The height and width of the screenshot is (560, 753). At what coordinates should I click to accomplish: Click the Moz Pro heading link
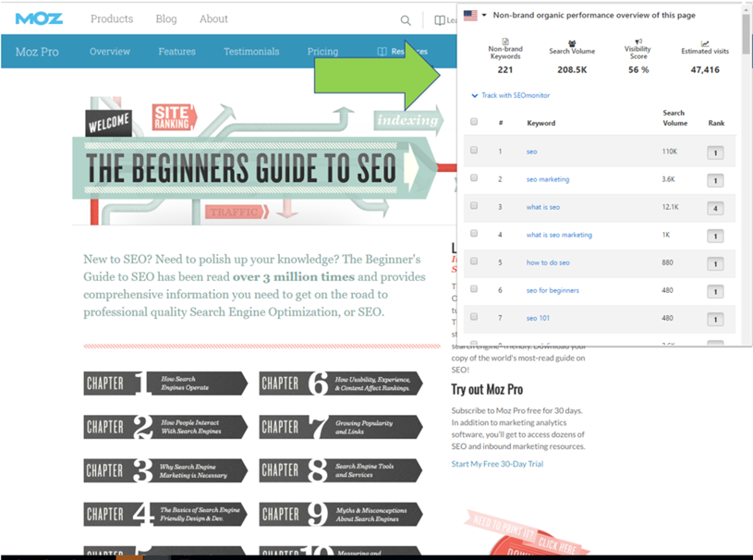point(37,52)
